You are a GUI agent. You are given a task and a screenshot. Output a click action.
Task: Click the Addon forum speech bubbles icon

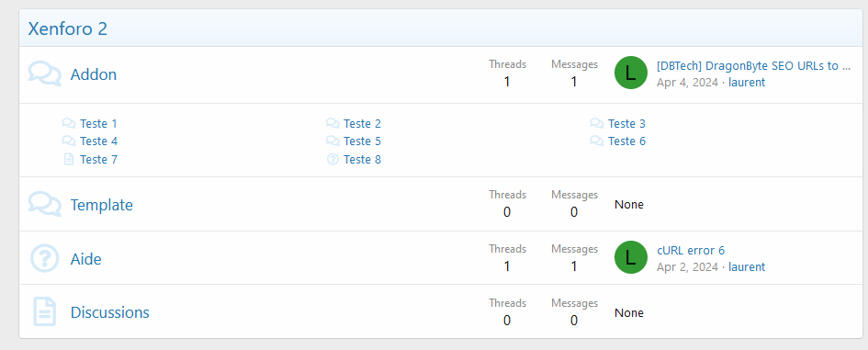[x=44, y=74]
